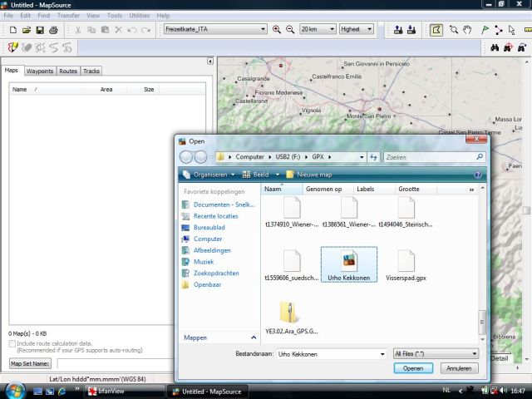Click the help icon in the Open dialog

(x=478, y=175)
